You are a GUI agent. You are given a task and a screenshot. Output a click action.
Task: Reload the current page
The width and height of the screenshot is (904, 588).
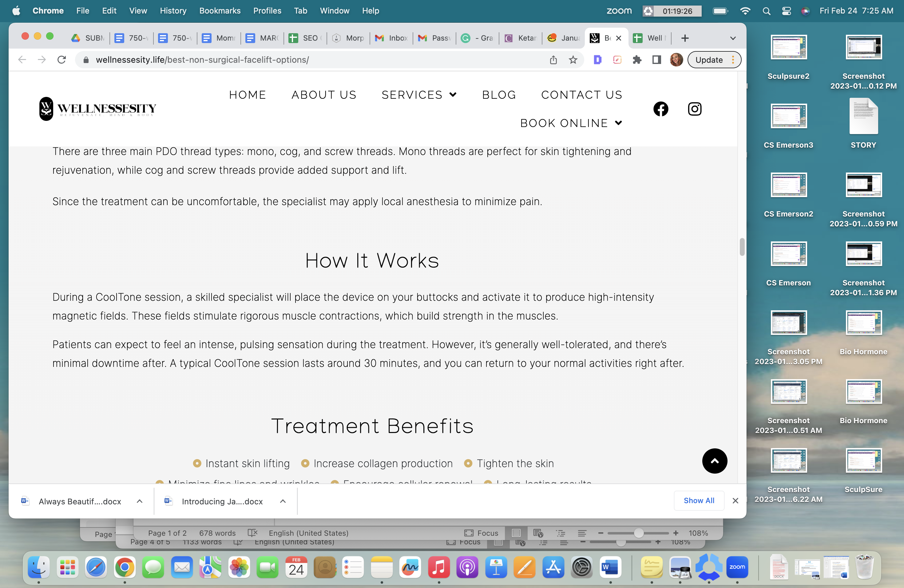click(x=61, y=60)
